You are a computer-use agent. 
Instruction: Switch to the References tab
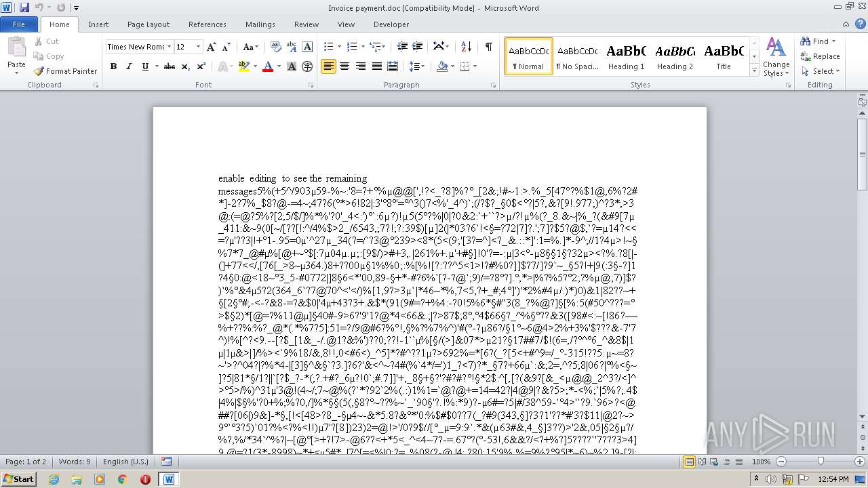pos(208,24)
